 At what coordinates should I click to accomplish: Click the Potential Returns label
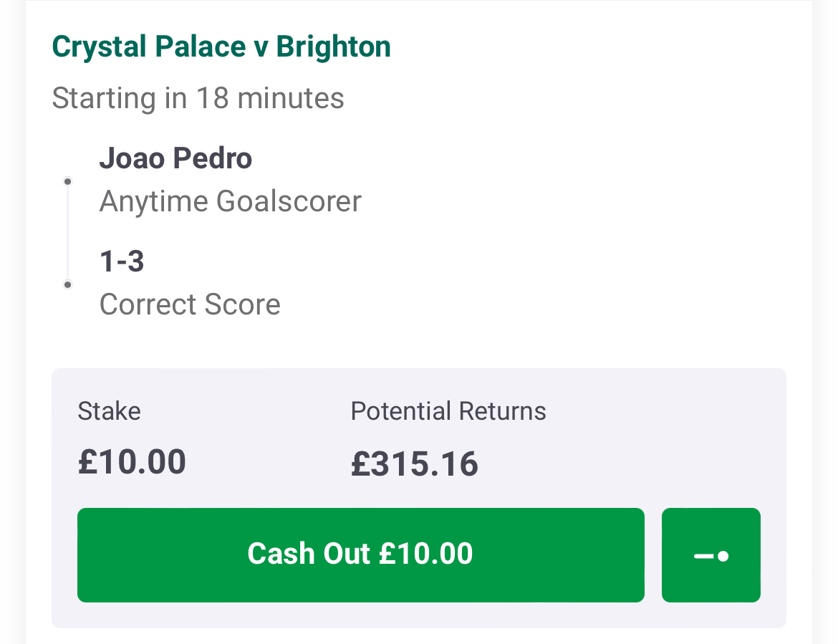pyautogui.click(x=448, y=411)
